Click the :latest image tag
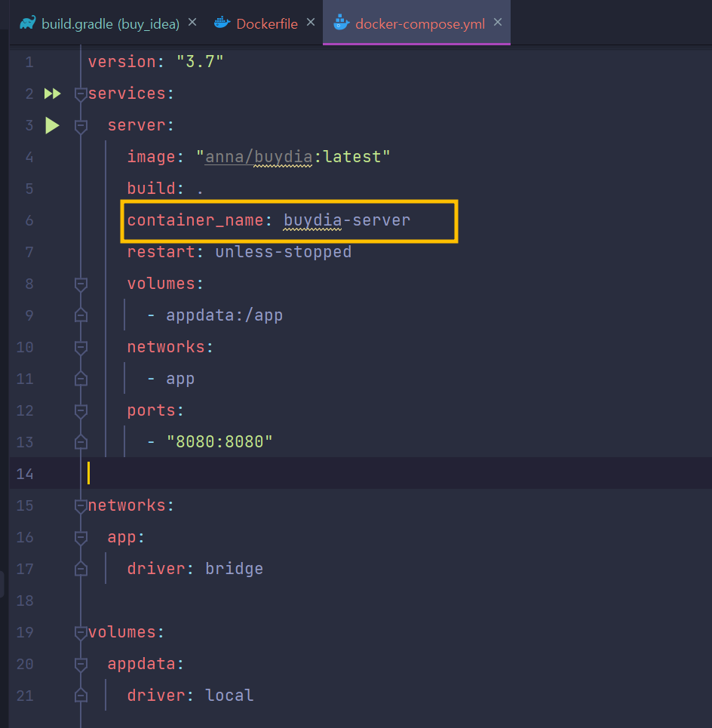Screen dimensions: 712x728 tap(348, 157)
